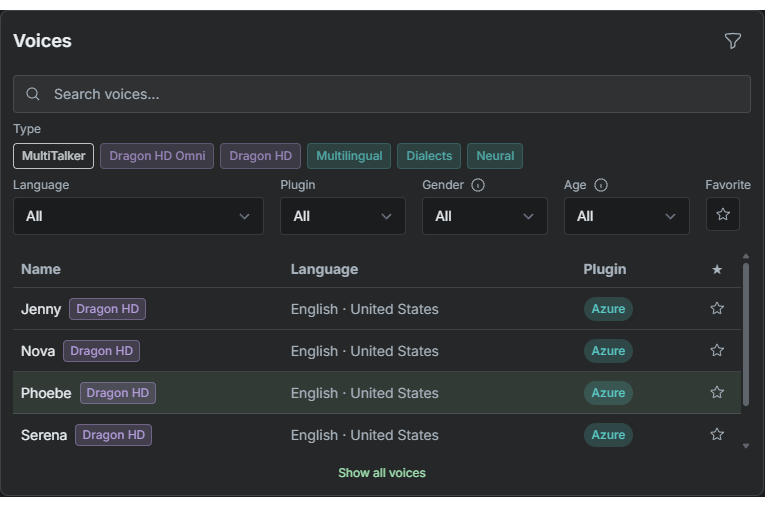Sort by the star column header
Image resolution: width=765 pixels, height=507 pixels.
pyautogui.click(x=717, y=269)
